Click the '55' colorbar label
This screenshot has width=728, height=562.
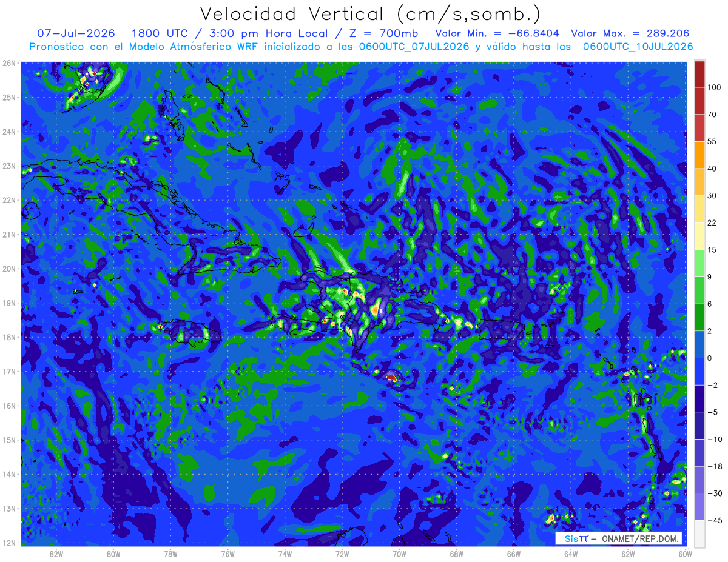point(712,141)
